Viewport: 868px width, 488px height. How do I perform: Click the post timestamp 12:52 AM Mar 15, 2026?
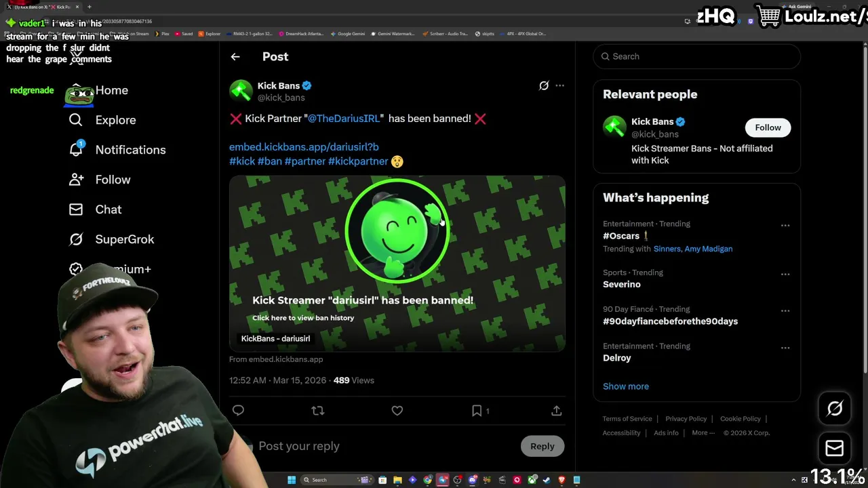(x=277, y=380)
